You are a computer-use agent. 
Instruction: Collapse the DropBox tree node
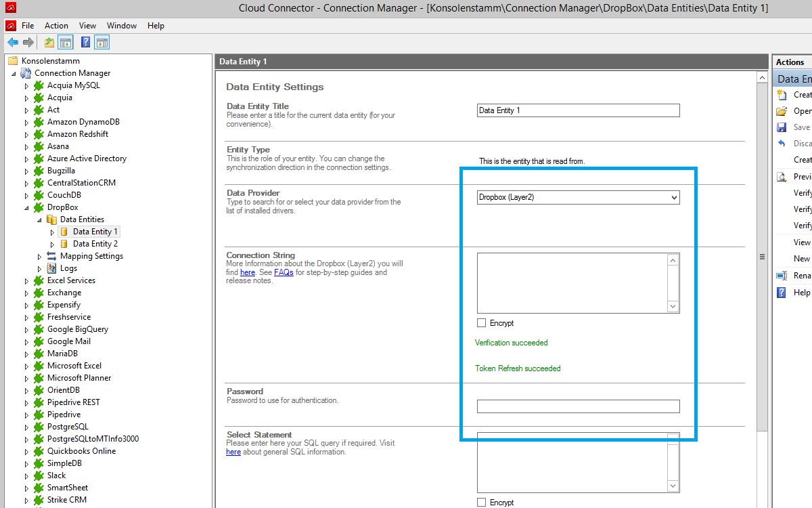coord(27,208)
